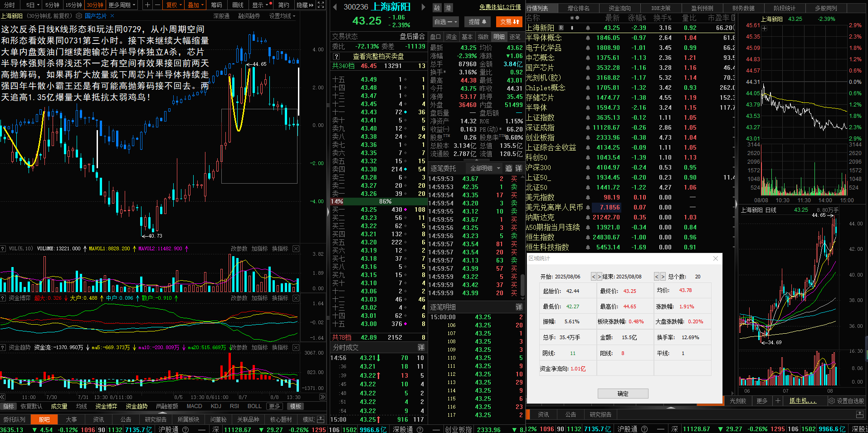The image size is (868, 433).
Task: Switch to the 股吧 tab
Action: tap(44, 419)
